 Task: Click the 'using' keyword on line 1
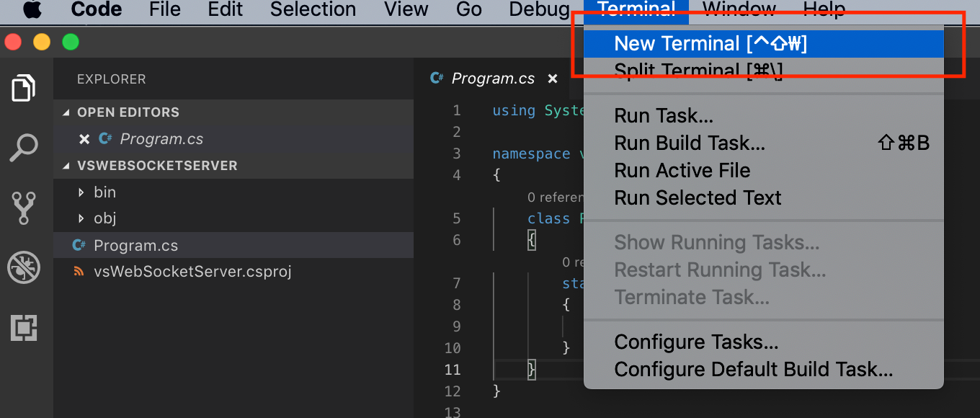(x=514, y=110)
